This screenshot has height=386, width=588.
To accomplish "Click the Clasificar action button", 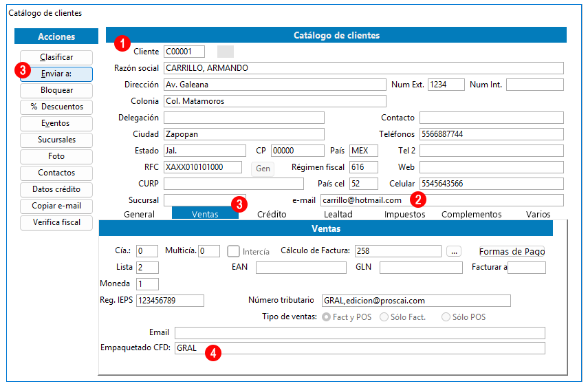I will tap(56, 57).
